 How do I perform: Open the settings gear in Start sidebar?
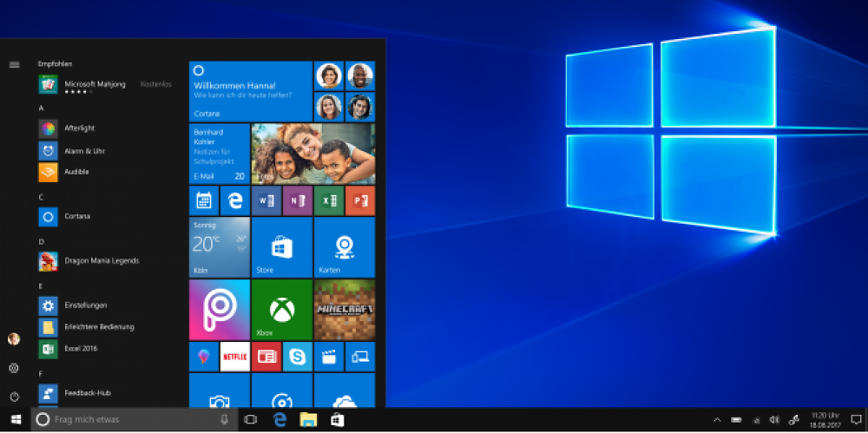coord(14,368)
